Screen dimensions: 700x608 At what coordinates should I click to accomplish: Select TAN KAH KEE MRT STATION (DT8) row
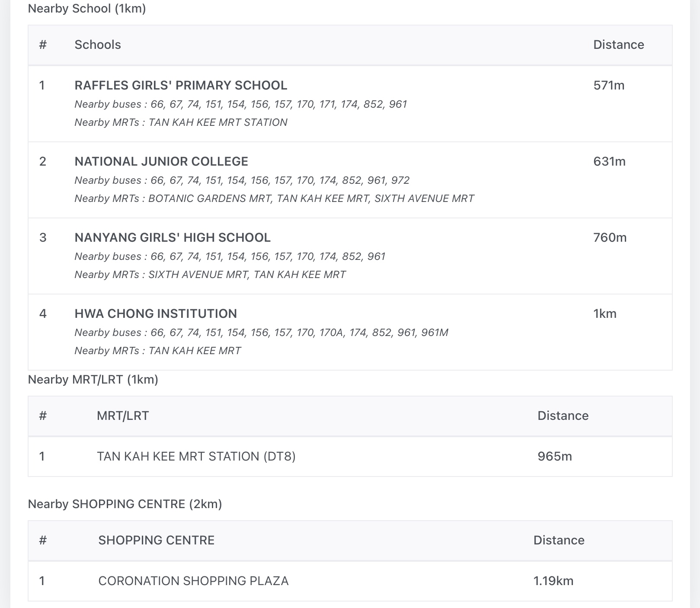[196, 456]
